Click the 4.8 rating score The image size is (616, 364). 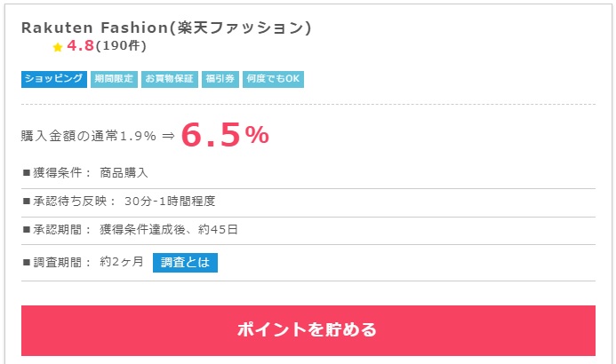click(80, 46)
